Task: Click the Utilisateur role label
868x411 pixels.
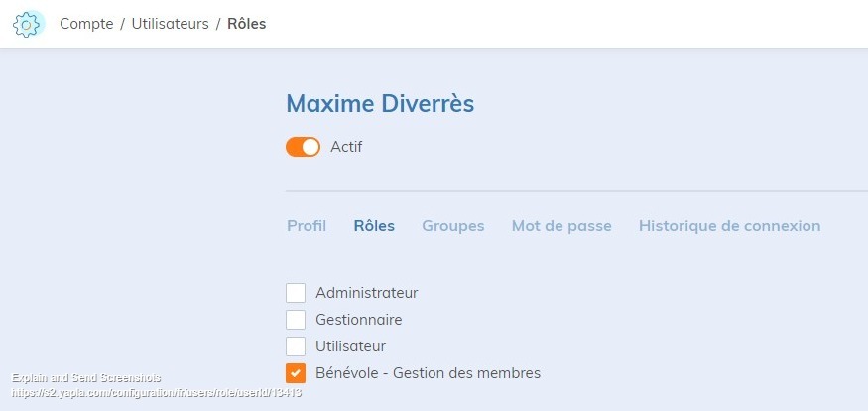Action: point(350,346)
